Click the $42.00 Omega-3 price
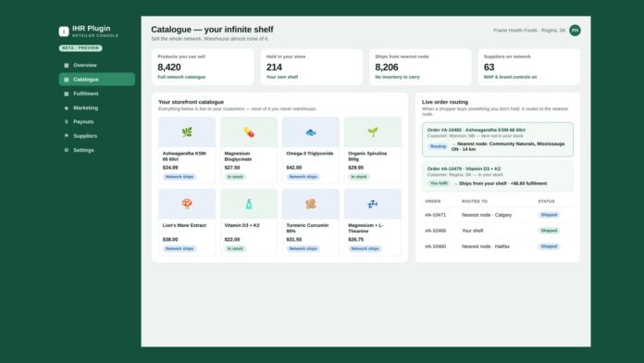Image resolution: width=644 pixels, height=363 pixels. click(294, 168)
